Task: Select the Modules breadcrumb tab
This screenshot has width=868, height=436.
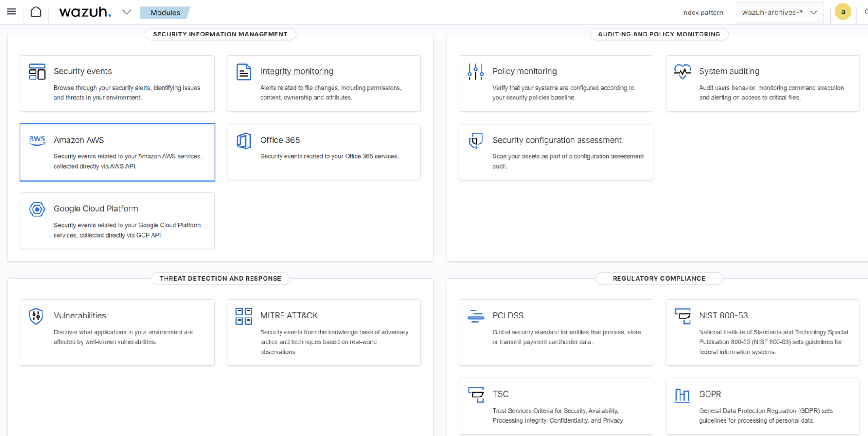Action: pyautogui.click(x=165, y=13)
